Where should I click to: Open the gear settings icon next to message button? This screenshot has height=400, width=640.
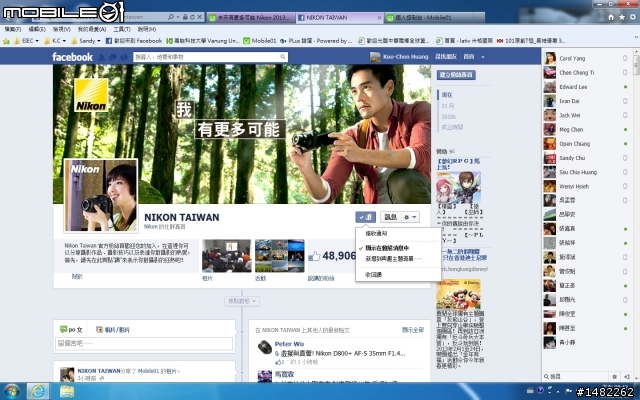click(x=406, y=217)
